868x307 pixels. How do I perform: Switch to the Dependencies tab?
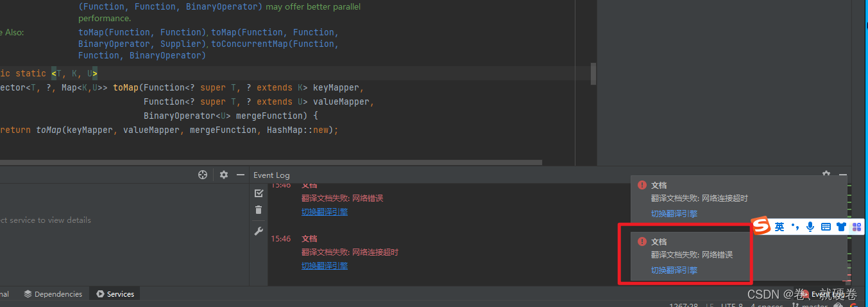point(53,294)
